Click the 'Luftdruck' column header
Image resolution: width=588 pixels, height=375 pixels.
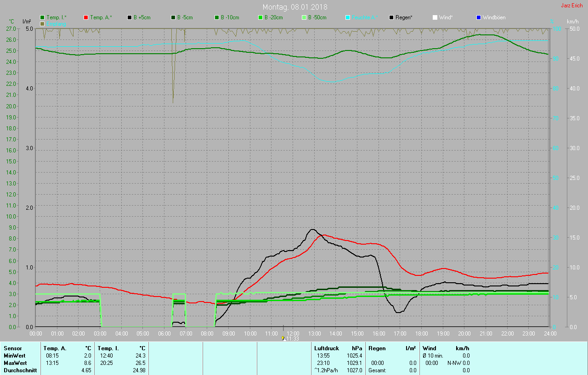click(x=327, y=348)
